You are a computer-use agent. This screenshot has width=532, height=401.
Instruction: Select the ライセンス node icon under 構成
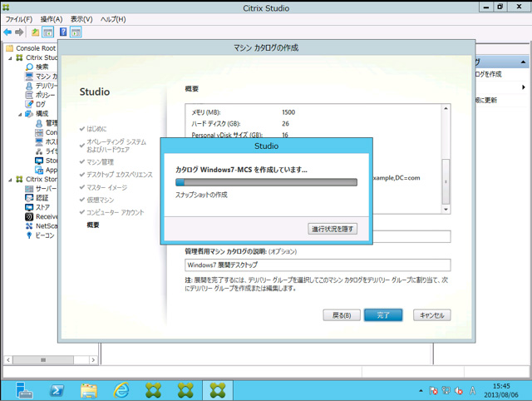39,151
